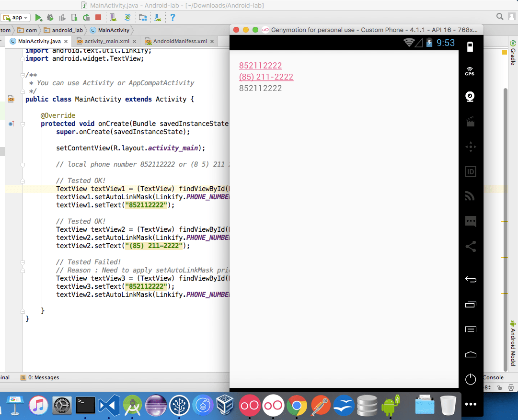Run the app with the green play button

click(x=38, y=18)
